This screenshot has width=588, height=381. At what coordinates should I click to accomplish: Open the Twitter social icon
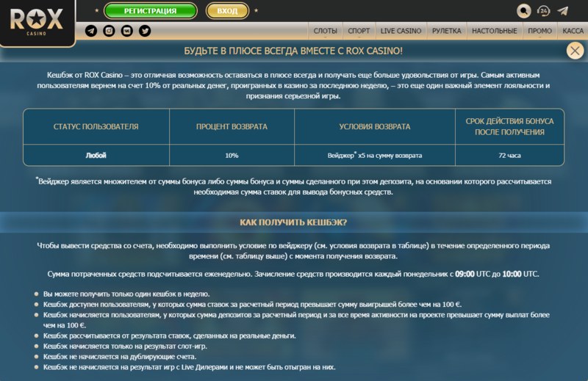(145, 31)
